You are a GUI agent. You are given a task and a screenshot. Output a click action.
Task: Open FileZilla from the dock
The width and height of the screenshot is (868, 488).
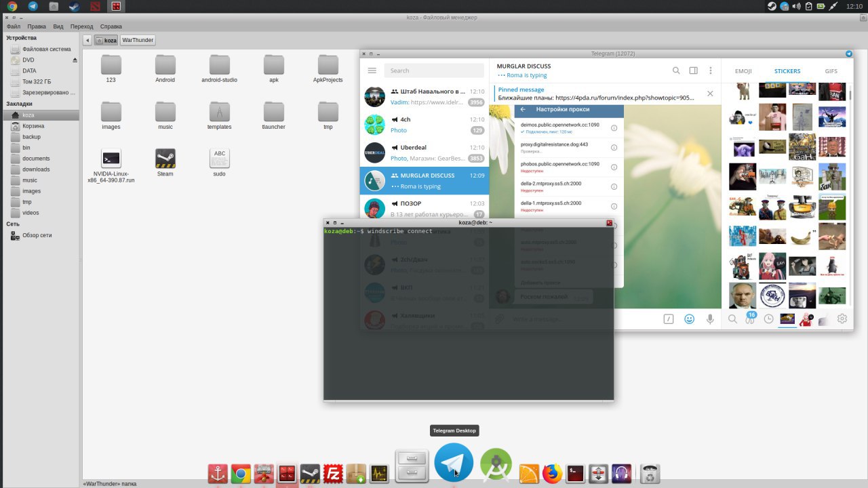click(333, 474)
